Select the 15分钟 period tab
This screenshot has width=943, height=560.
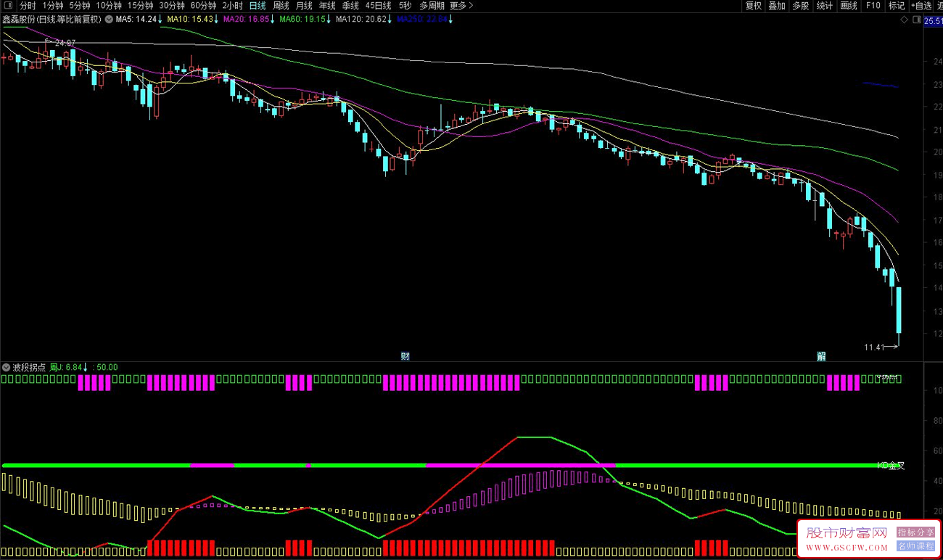tap(140, 5)
